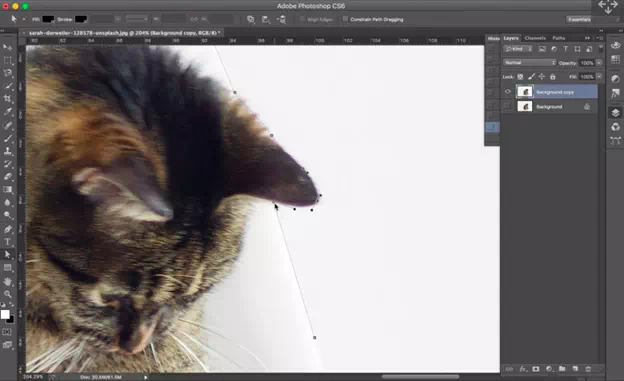The height and width of the screenshot is (381, 624).
Task: Filter layers by pixel layers
Action: (x=542, y=49)
